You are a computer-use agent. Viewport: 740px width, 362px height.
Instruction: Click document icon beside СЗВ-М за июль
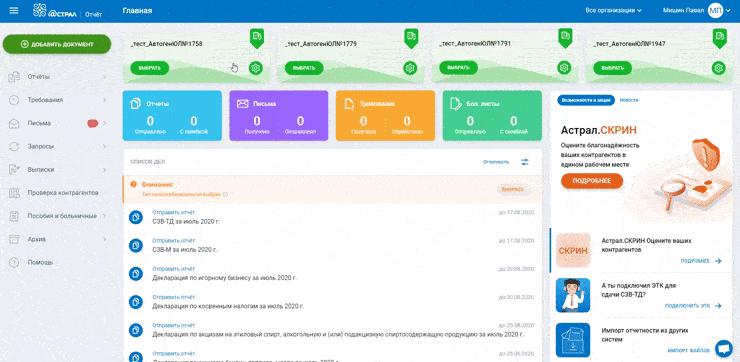click(x=136, y=245)
